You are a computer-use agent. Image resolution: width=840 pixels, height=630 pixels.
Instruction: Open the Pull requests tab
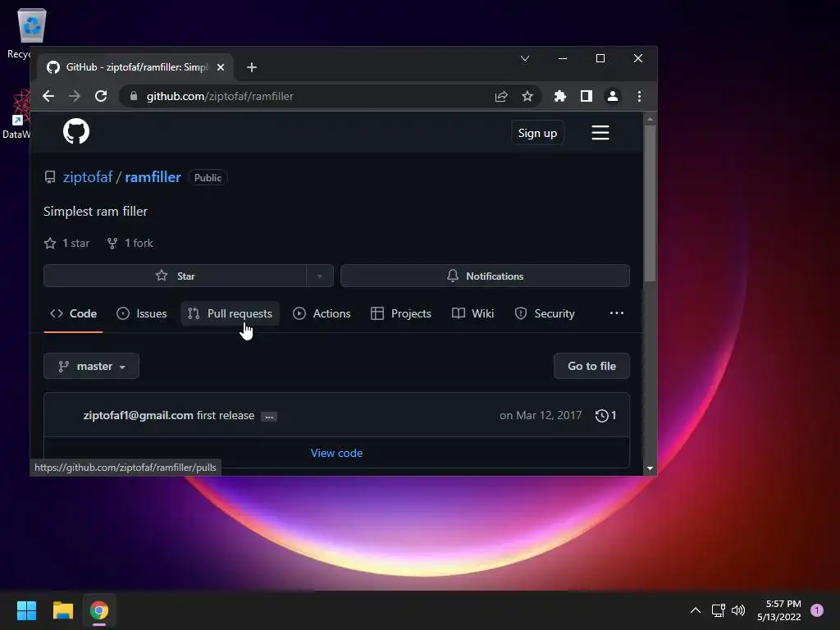tap(231, 314)
